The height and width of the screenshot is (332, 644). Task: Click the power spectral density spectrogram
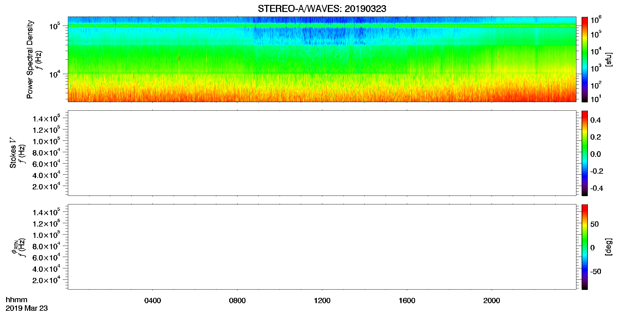[x=322, y=59]
